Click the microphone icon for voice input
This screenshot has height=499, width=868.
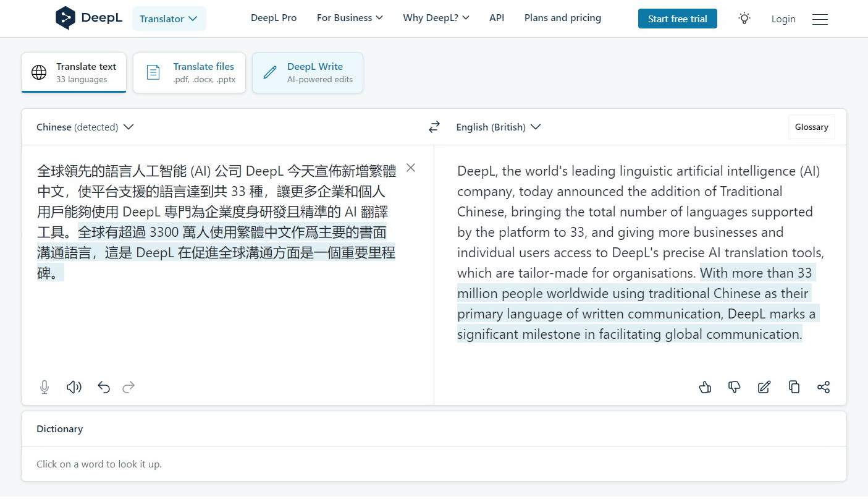(x=44, y=386)
